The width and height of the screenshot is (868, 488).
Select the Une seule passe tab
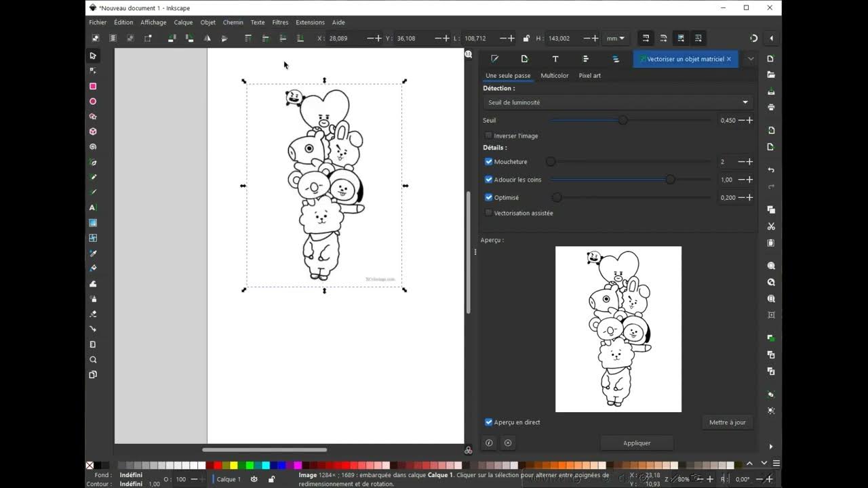(x=508, y=75)
